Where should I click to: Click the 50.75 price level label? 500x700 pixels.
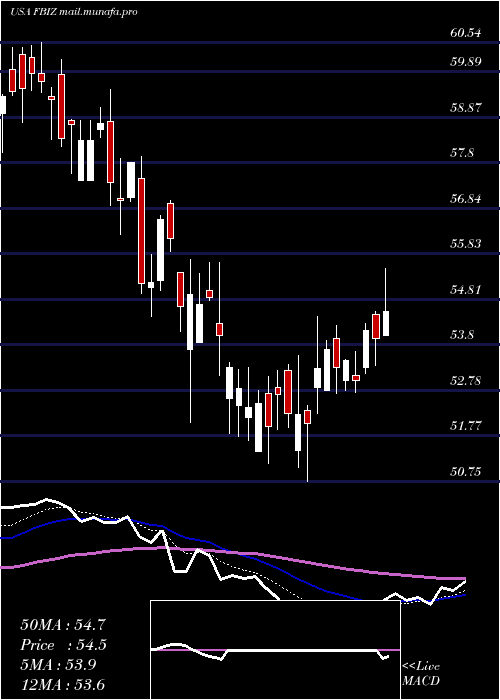pyautogui.click(x=466, y=472)
